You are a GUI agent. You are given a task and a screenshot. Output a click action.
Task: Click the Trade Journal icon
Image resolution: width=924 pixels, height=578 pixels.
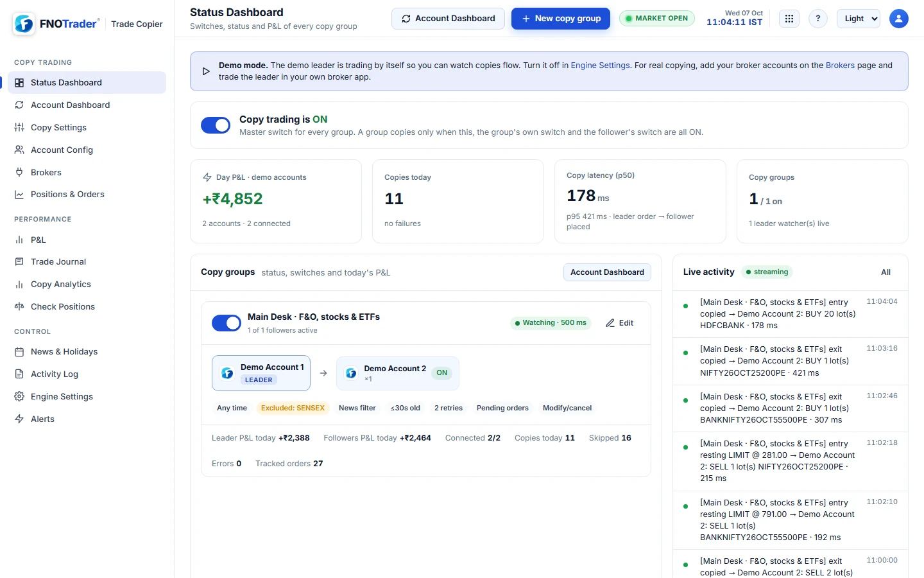point(19,262)
